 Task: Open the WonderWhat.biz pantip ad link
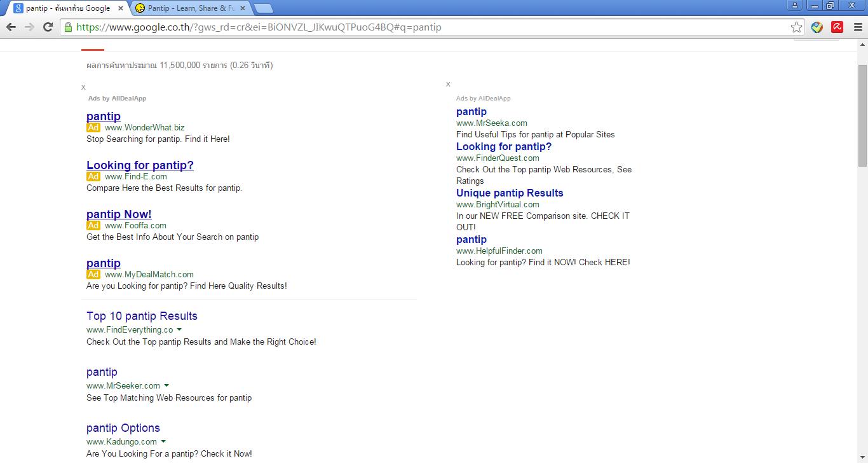point(104,116)
